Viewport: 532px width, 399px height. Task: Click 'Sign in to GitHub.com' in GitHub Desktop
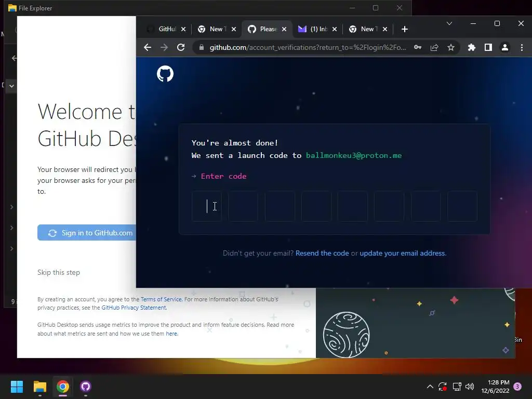click(87, 233)
